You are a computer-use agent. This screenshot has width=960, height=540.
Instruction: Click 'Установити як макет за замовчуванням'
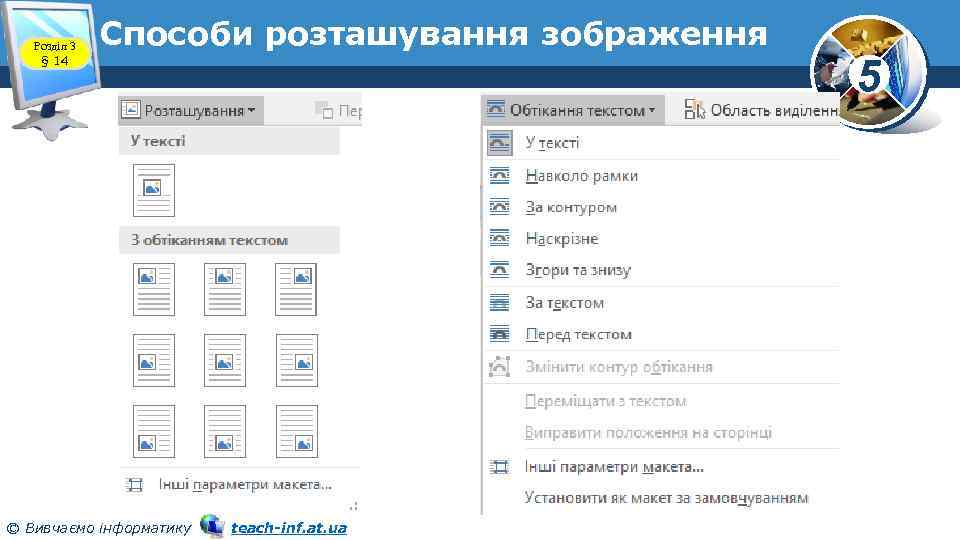tap(661, 498)
